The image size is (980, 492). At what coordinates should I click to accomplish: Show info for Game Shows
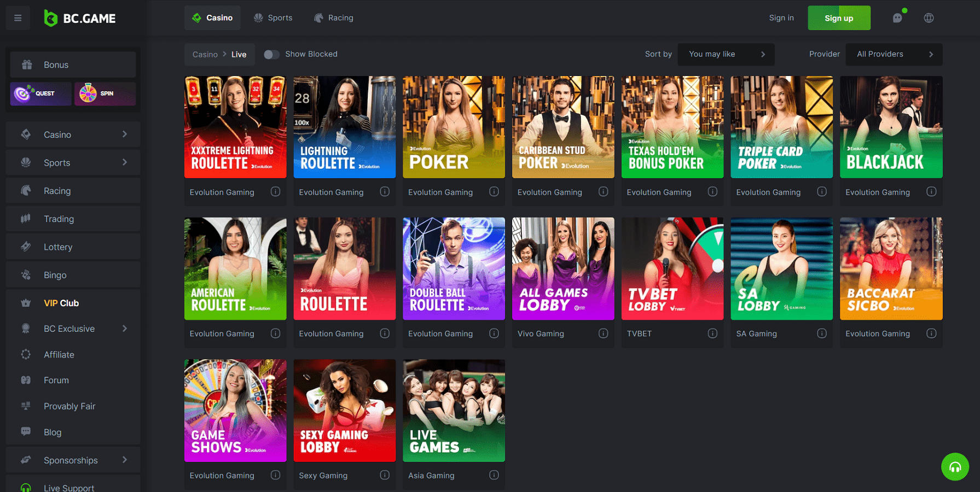(x=275, y=475)
